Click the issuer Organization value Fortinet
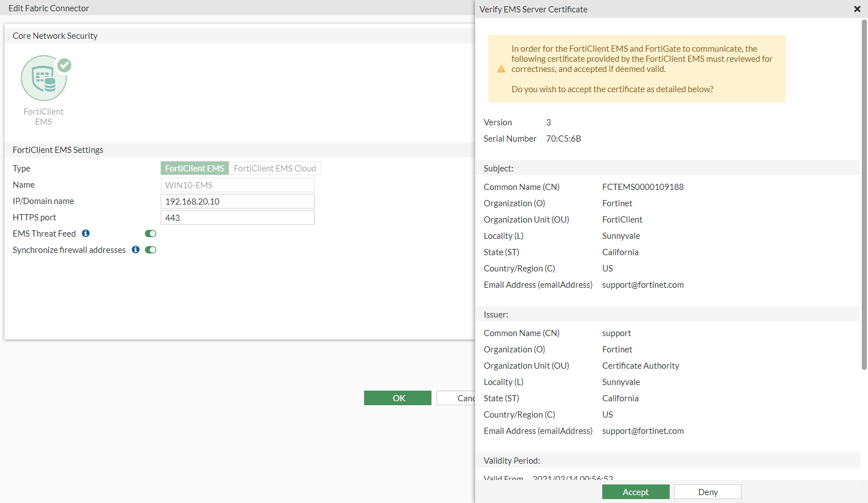 [617, 350]
